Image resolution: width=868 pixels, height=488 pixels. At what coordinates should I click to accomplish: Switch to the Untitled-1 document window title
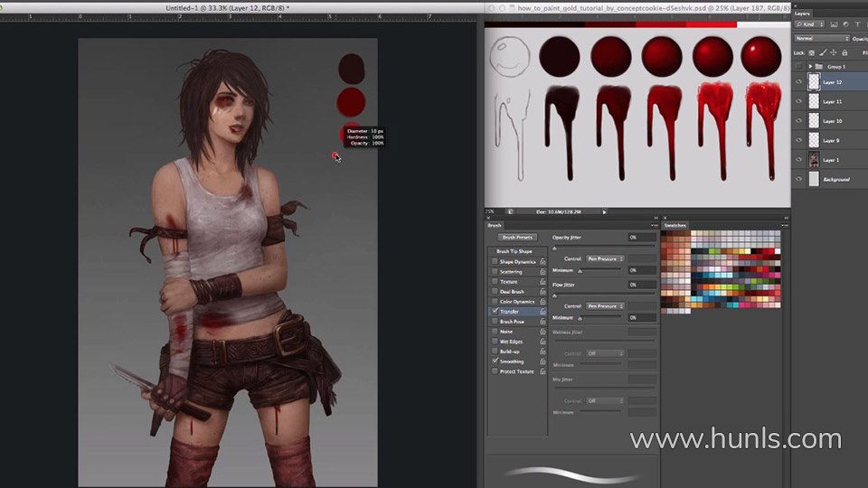(228, 8)
